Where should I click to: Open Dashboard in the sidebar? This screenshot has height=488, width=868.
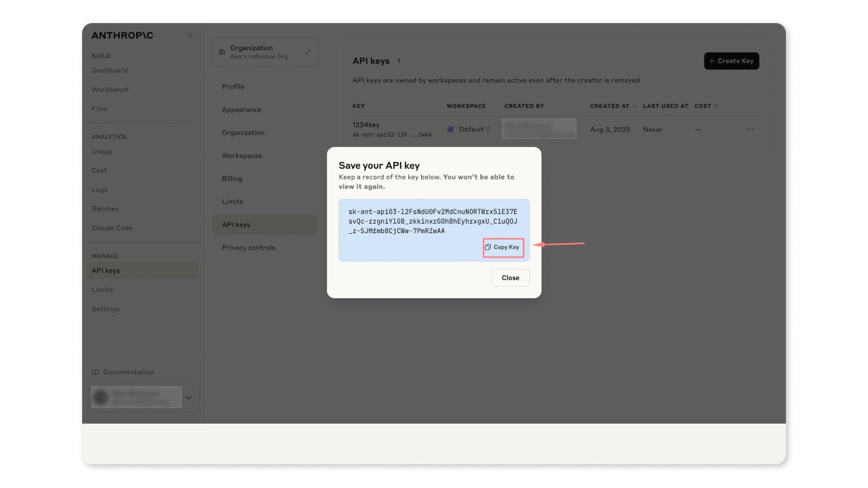pos(110,70)
